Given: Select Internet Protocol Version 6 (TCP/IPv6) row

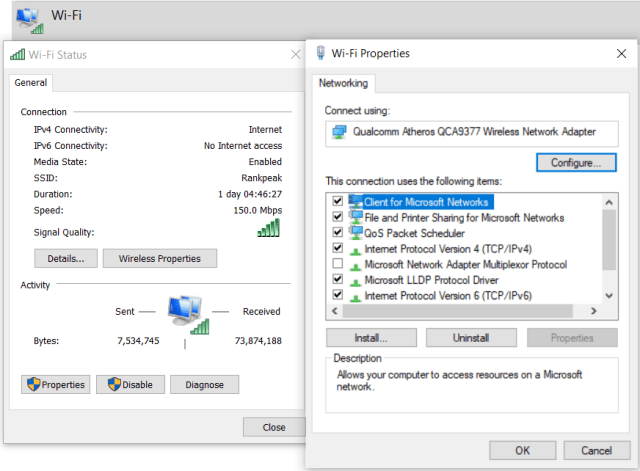Looking at the screenshot, I should 448,295.
